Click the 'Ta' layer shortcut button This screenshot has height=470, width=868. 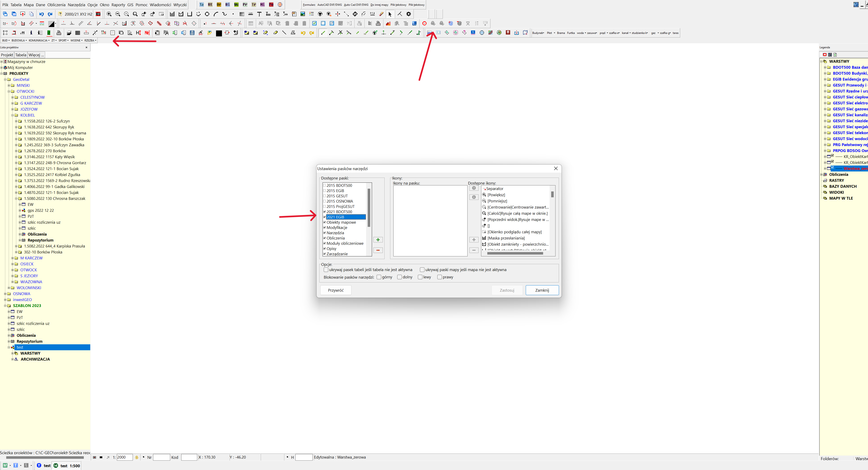(201, 5)
